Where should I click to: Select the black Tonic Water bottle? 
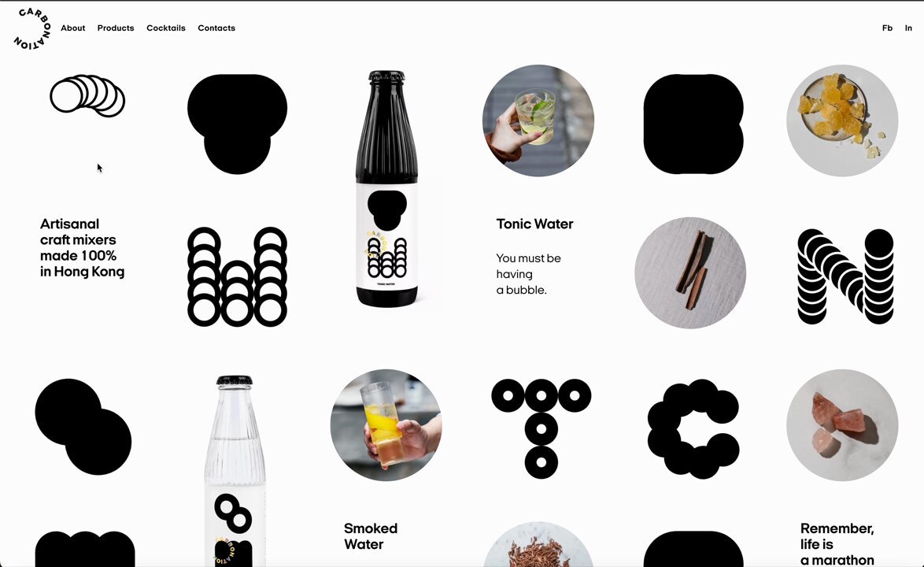pyautogui.click(x=386, y=189)
